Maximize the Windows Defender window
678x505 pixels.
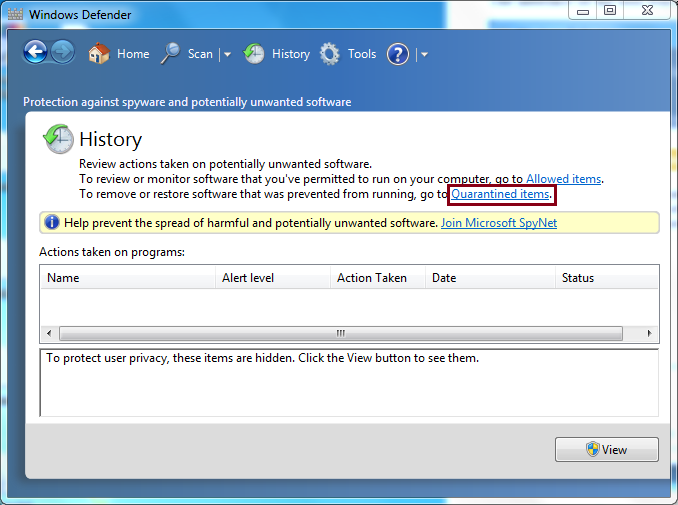[x=610, y=11]
